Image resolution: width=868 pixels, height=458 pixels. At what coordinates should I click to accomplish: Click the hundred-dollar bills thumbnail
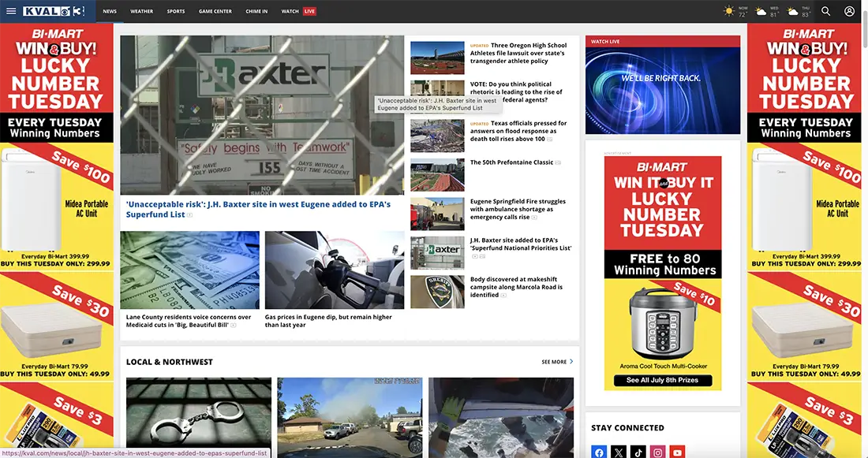[190, 270]
